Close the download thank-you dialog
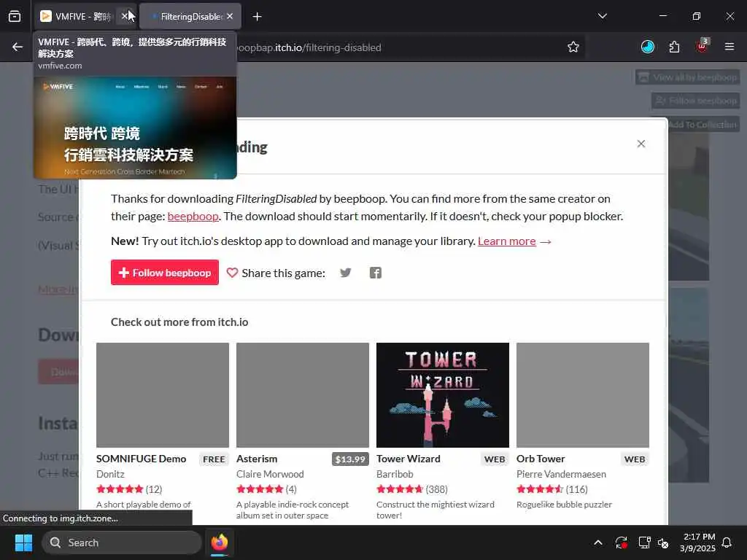 coord(641,144)
